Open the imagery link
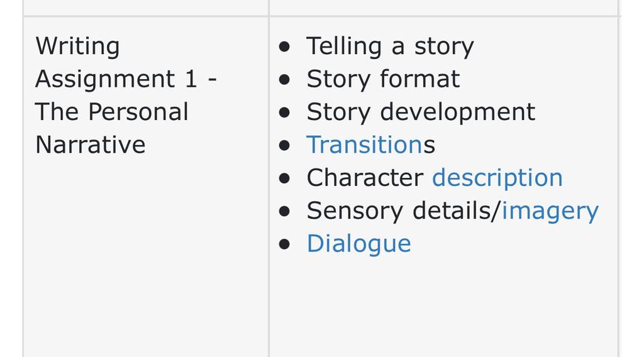 point(550,211)
